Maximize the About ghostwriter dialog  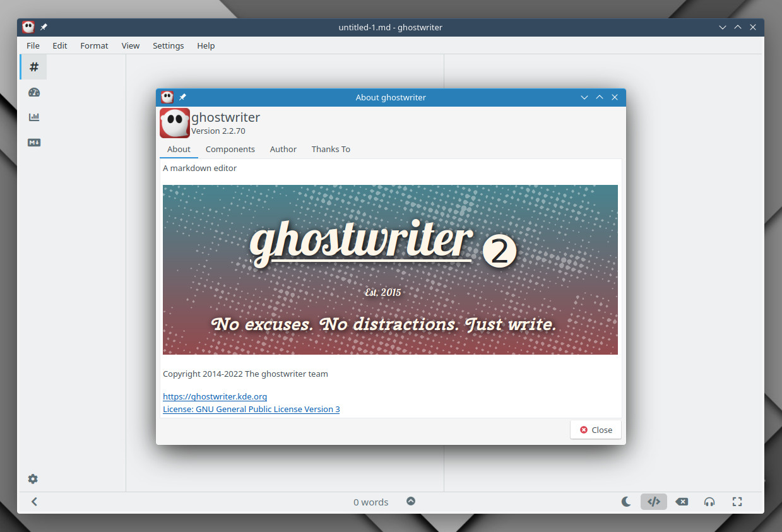(x=600, y=97)
